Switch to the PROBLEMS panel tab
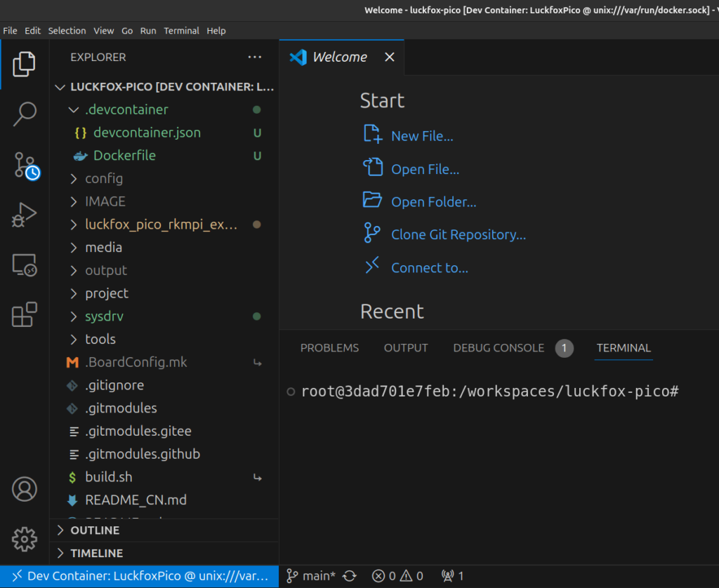719x588 pixels. click(x=329, y=348)
